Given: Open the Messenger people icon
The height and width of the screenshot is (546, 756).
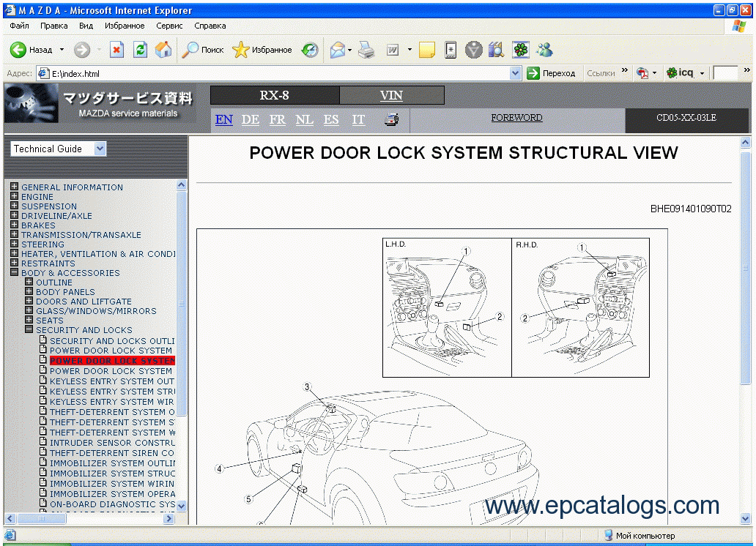Looking at the screenshot, I should coord(544,50).
